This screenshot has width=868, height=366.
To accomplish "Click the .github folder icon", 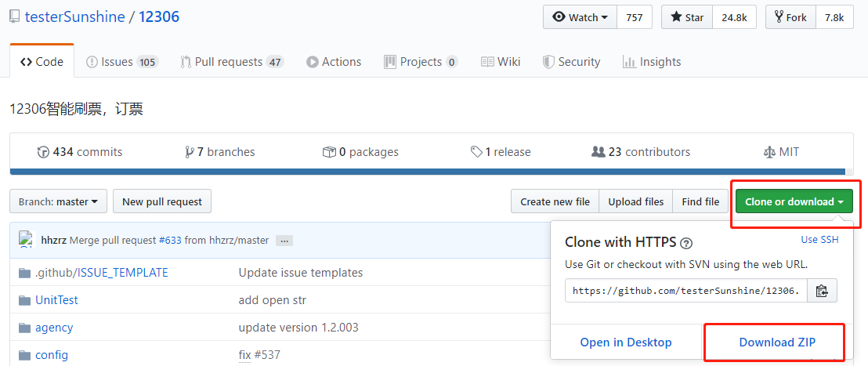I will (x=24, y=273).
